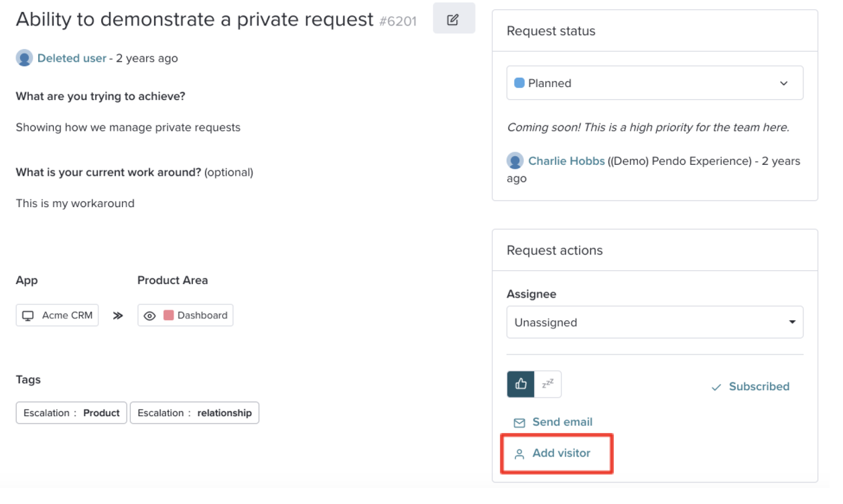Click the Product Area label
Image resolution: width=843 pixels, height=504 pixels.
[x=172, y=281]
